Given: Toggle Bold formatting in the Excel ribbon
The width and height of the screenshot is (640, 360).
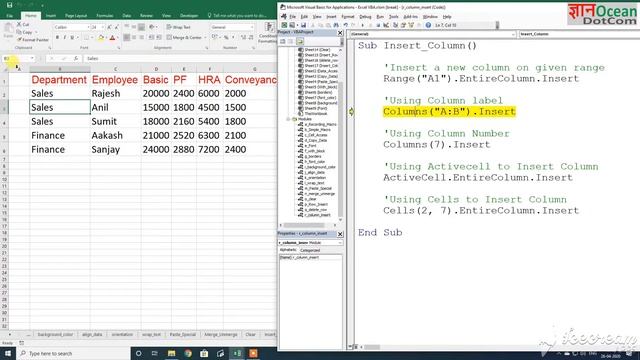Looking at the screenshot, I should (57, 38).
